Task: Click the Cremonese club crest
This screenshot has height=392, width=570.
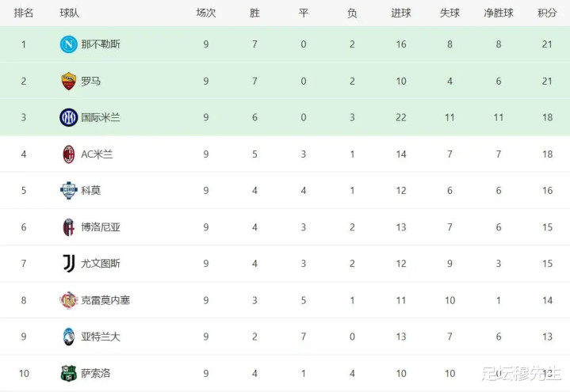Action: (x=69, y=300)
